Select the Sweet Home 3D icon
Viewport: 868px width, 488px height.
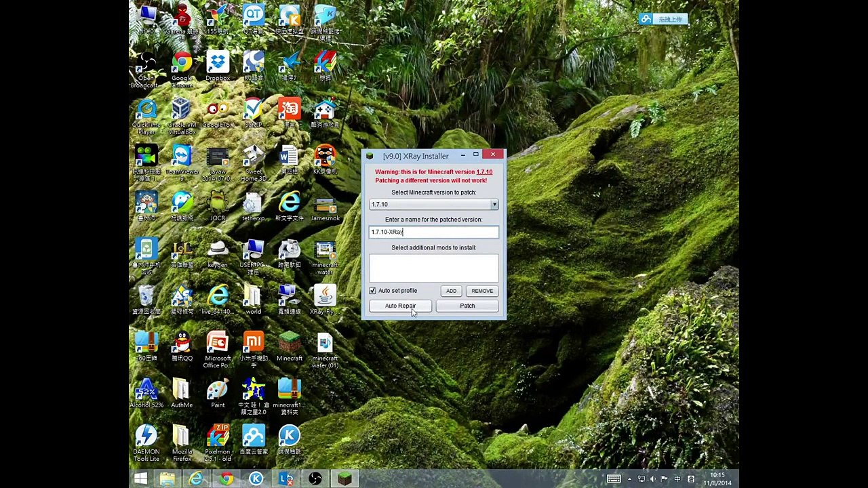pos(254,161)
